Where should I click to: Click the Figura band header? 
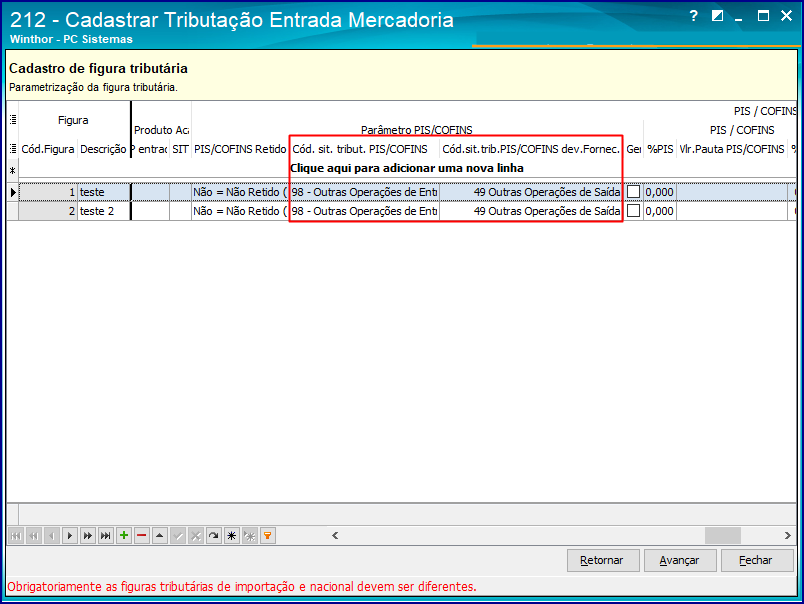click(x=73, y=120)
